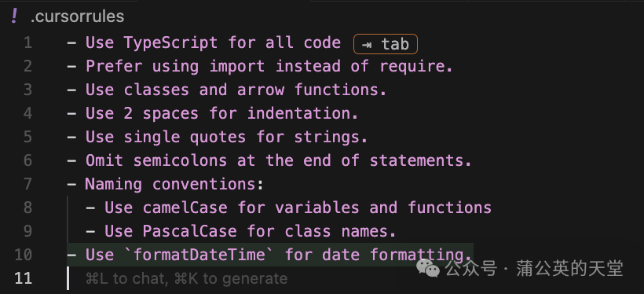The width and height of the screenshot is (644, 294).
Task: Click the WeChat logo icon in watermark
Action: (427, 268)
